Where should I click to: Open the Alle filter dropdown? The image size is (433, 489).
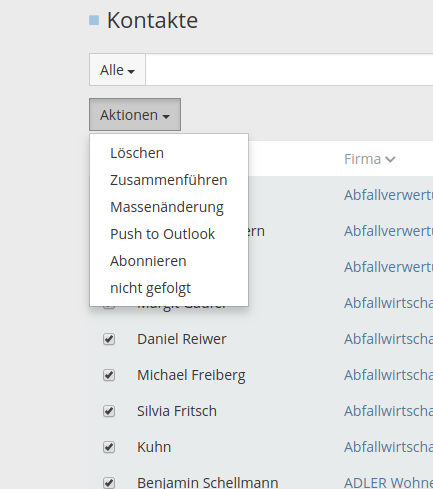click(117, 70)
